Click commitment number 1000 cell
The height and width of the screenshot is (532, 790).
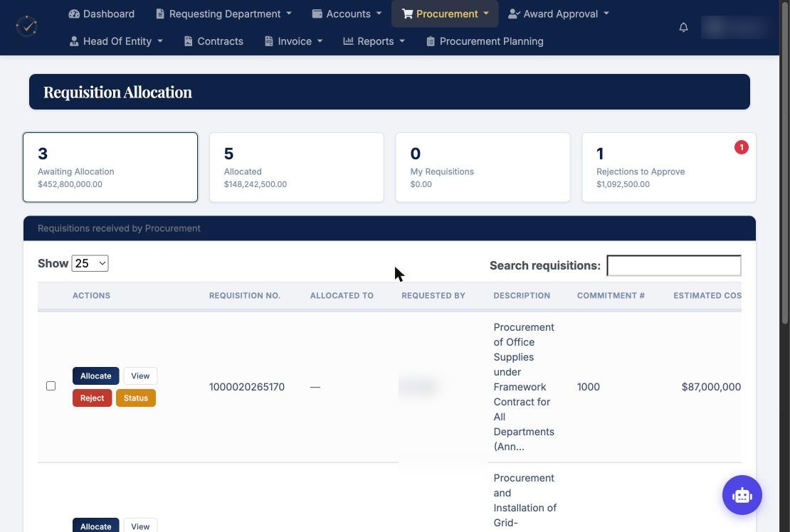click(589, 387)
